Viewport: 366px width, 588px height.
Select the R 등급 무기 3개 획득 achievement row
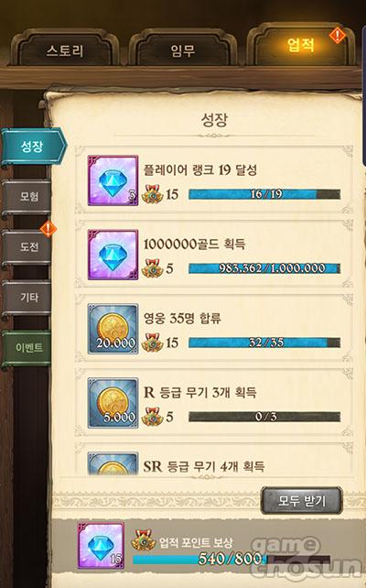point(214,403)
